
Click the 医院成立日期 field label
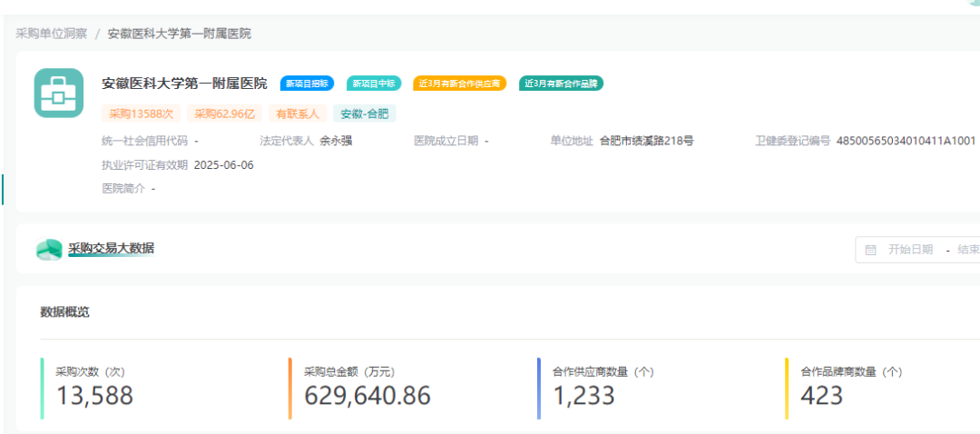pyautogui.click(x=446, y=141)
